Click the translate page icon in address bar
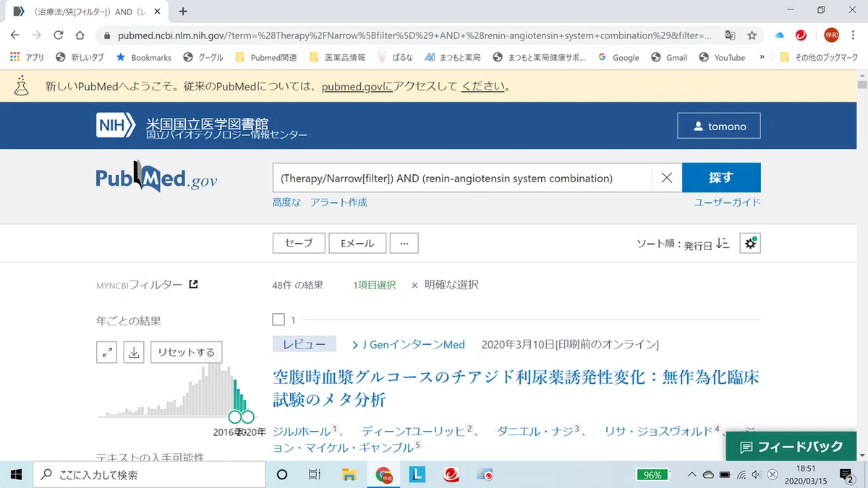Screen dimensions: 868x488 (x=731, y=35)
